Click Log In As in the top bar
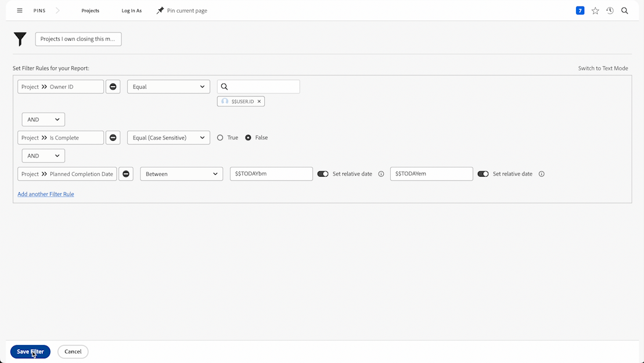This screenshot has width=644, height=363. pos(131,10)
